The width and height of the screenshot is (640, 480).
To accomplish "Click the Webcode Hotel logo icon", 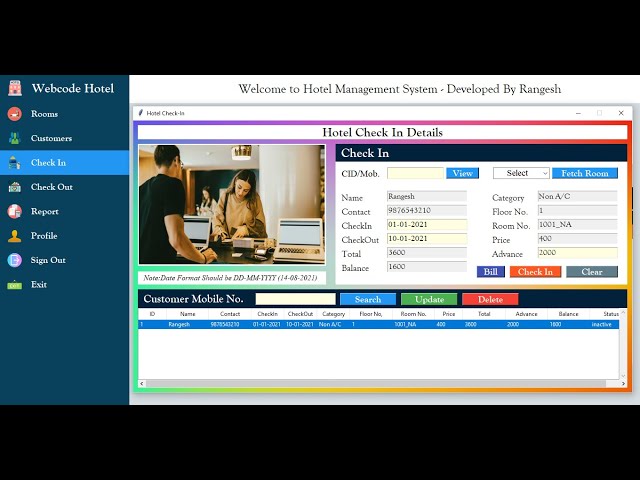I will click(x=15, y=88).
